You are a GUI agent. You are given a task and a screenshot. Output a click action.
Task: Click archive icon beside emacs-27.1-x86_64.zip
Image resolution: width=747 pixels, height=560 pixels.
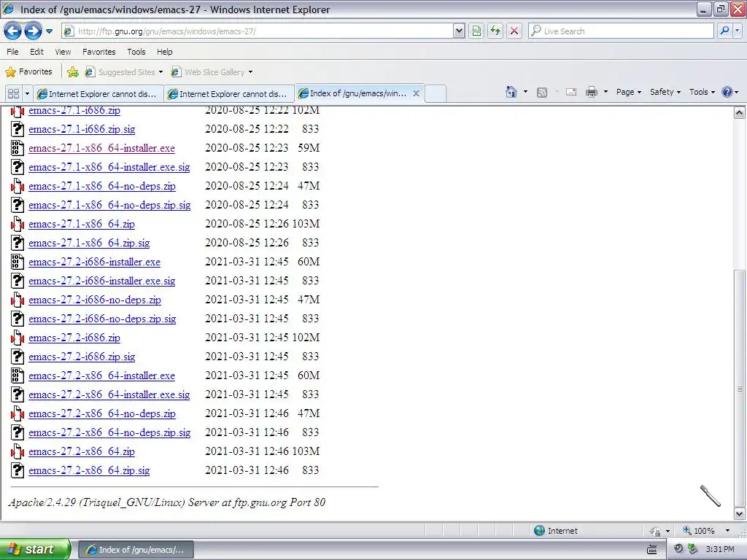[18, 224]
